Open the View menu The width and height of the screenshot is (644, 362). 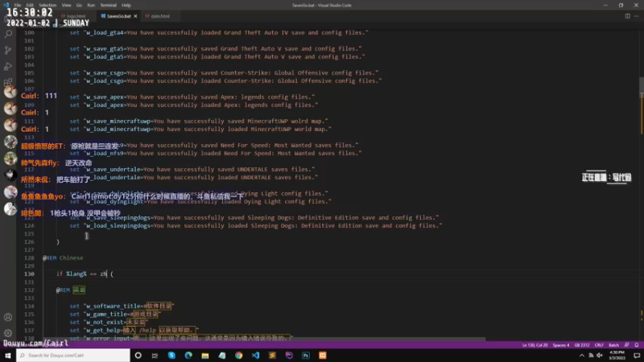point(66,6)
